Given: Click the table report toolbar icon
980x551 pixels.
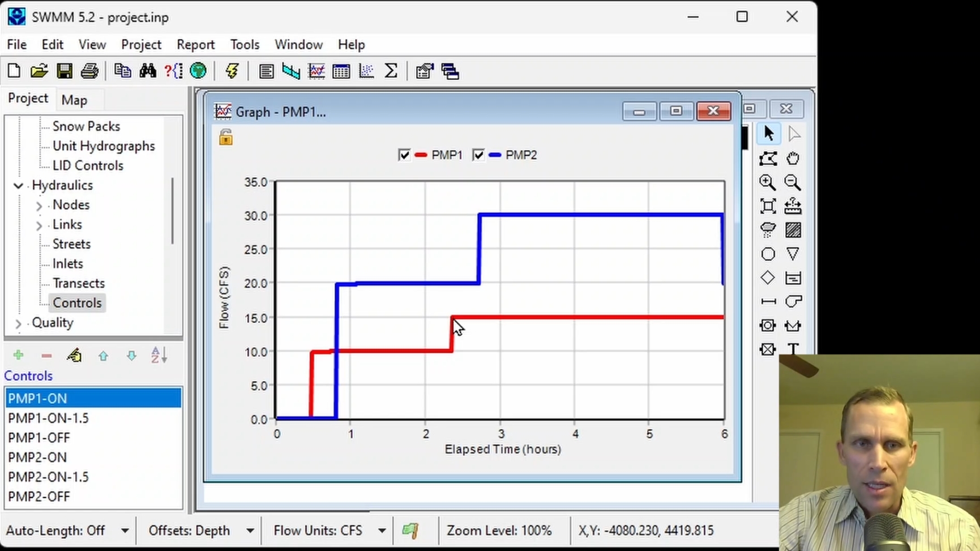Looking at the screenshot, I should point(341,71).
